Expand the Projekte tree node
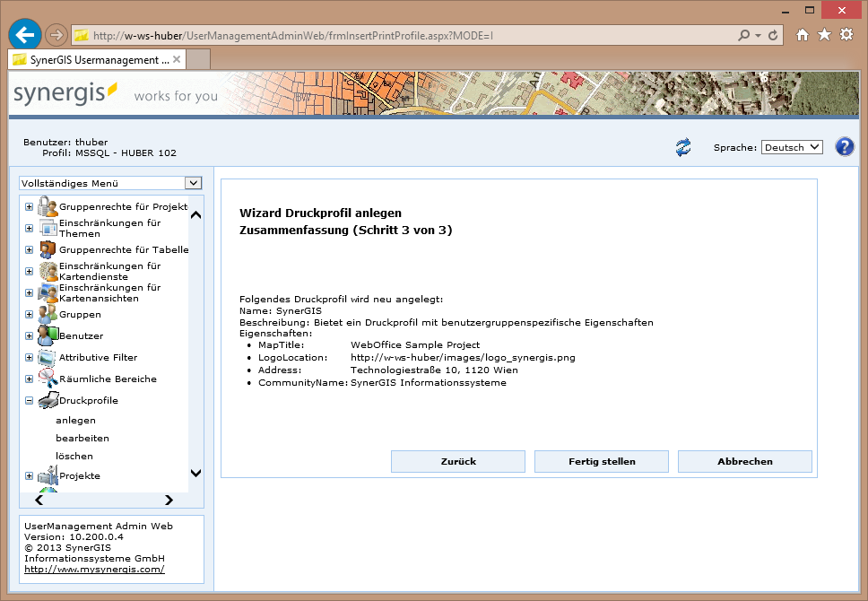The height and width of the screenshot is (601, 868). [29, 476]
